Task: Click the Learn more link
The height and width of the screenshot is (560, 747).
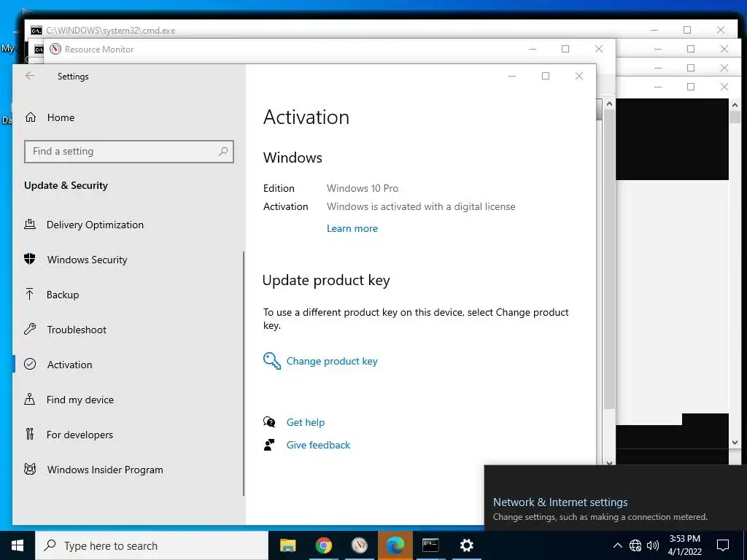Action: (x=352, y=228)
